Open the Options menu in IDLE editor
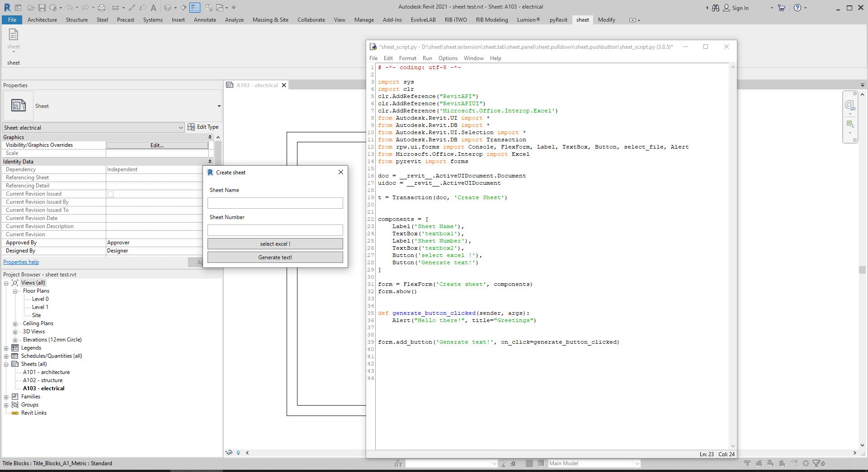 point(448,58)
